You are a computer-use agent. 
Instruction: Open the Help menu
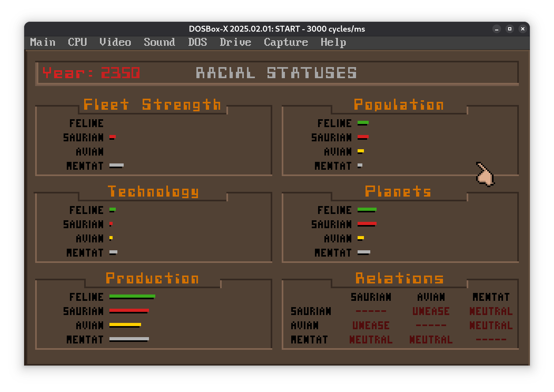point(333,42)
